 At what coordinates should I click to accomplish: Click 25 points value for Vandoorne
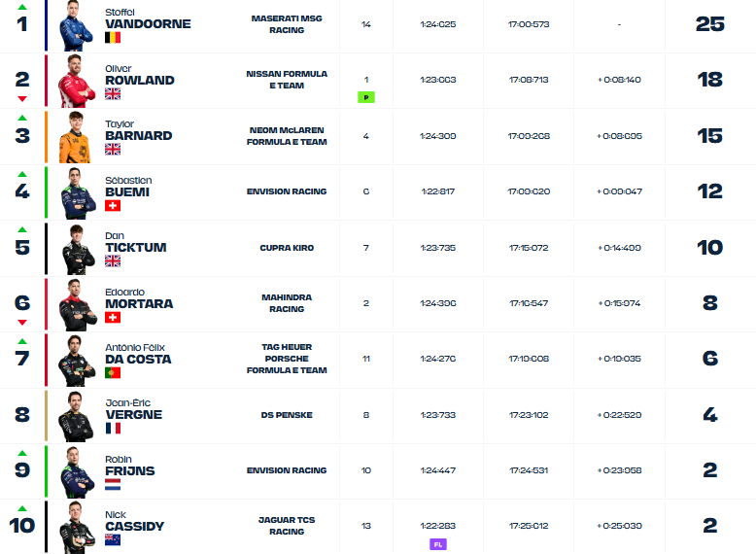[709, 24]
